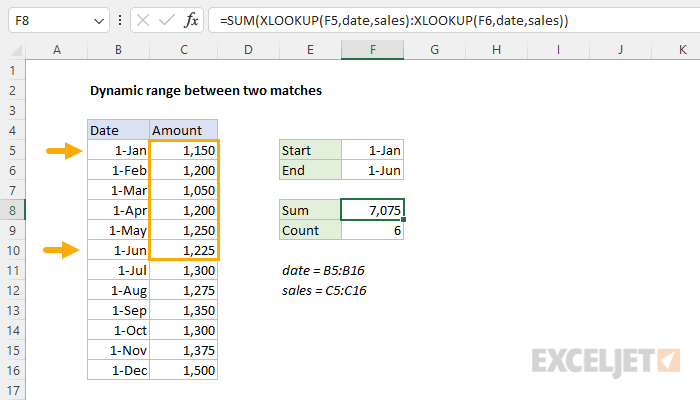700x400 pixels.
Task: Click the Enter checkmark icon in formula bar
Action: (167, 21)
